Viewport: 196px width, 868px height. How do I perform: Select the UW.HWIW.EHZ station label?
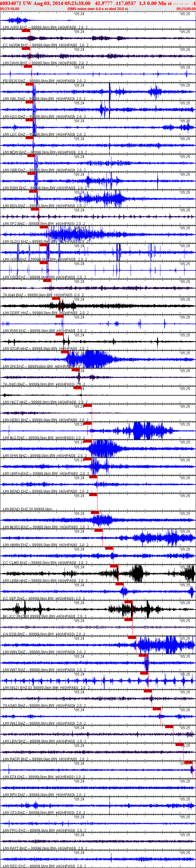(15, 545)
